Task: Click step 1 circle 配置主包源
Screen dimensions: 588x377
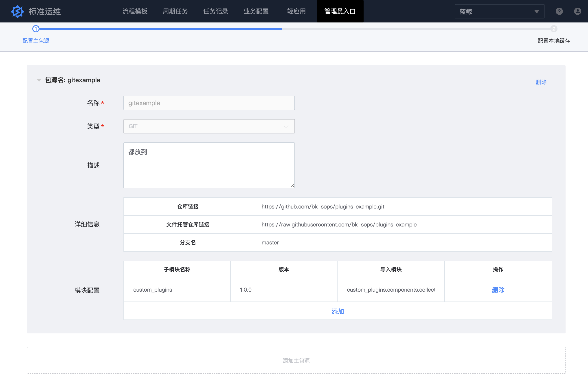Action: [x=36, y=29]
